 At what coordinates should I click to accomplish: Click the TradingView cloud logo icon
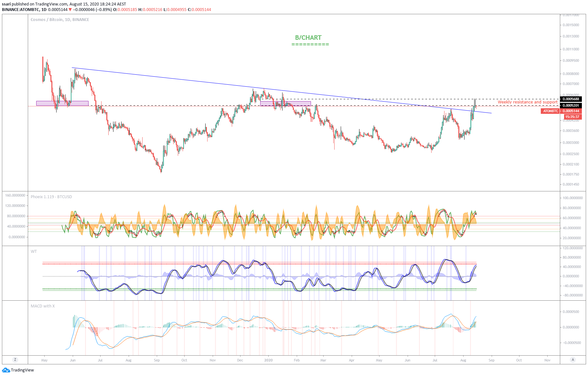(6, 370)
